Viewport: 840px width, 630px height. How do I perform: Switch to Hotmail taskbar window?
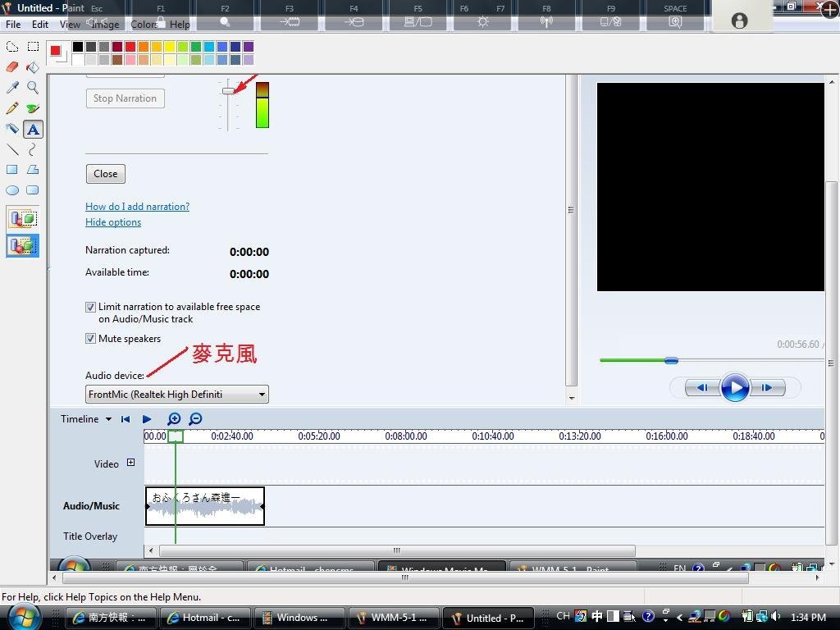click(x=205, y=618)
